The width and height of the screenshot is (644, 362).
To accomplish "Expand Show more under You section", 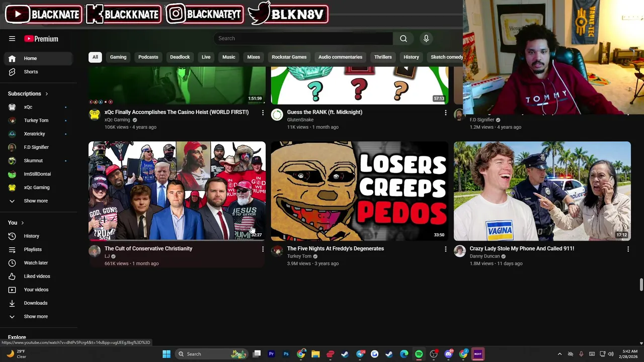I will [x=39, y=317].
